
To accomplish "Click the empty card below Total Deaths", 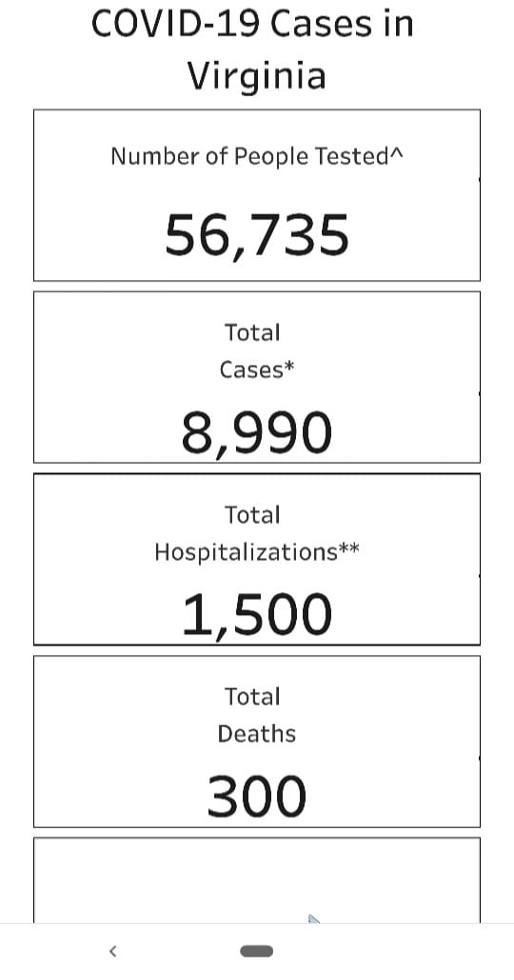I will [x=257, y=880].
